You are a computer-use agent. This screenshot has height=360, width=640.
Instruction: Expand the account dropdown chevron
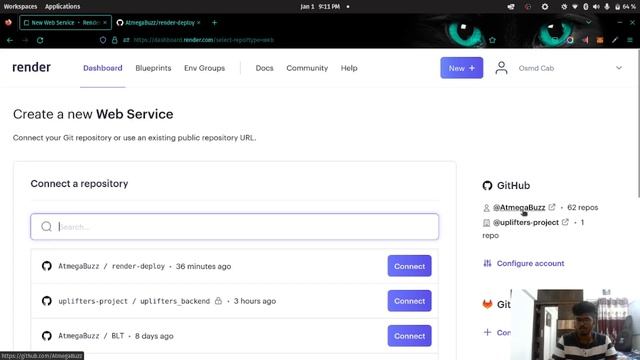[x=619, y=68]
